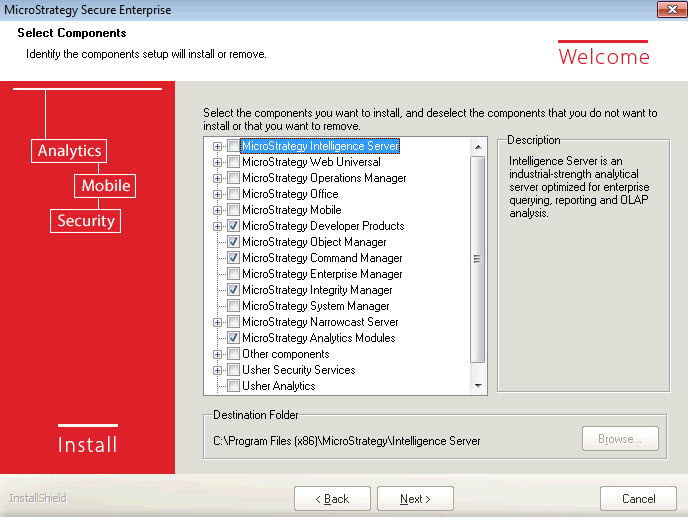688x517 pixels.
Task: Check the Other components checkbox
Action: 233,354
